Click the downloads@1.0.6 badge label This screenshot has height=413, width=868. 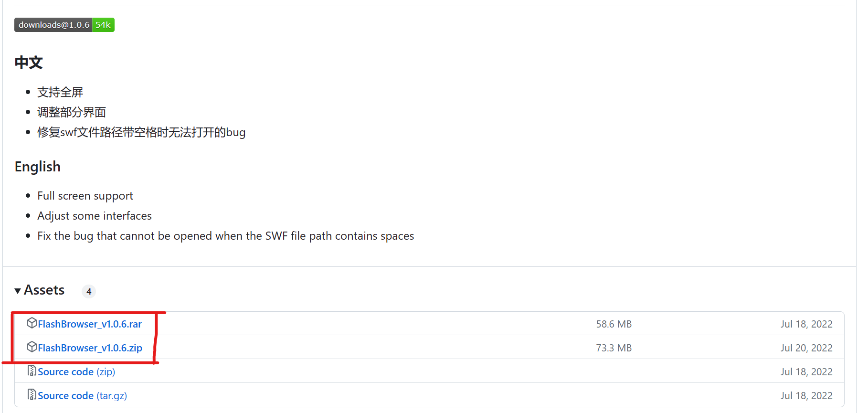point(53,25)
